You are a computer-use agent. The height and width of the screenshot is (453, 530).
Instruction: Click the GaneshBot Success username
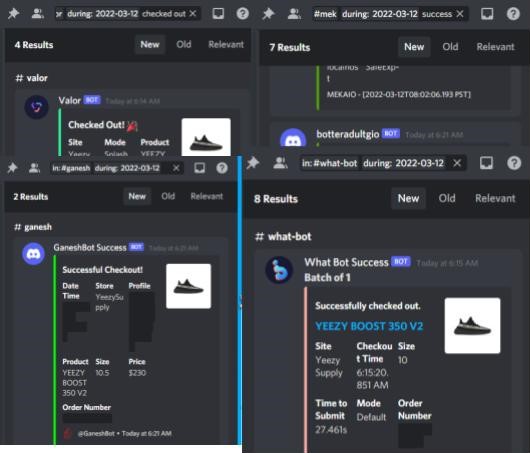[90, 247]
